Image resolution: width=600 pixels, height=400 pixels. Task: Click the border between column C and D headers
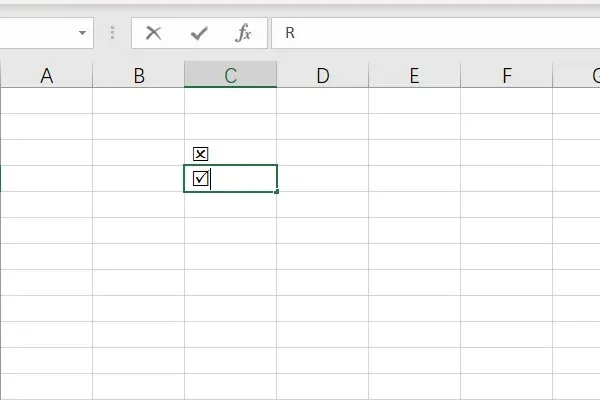[x=277, y=75]
